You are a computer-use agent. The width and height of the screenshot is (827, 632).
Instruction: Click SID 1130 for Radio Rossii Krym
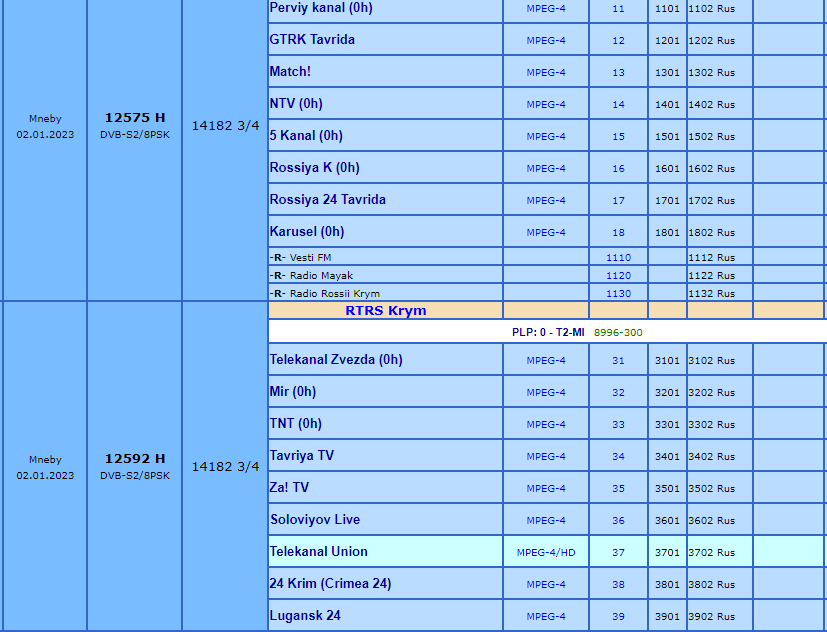pos(619,293)
